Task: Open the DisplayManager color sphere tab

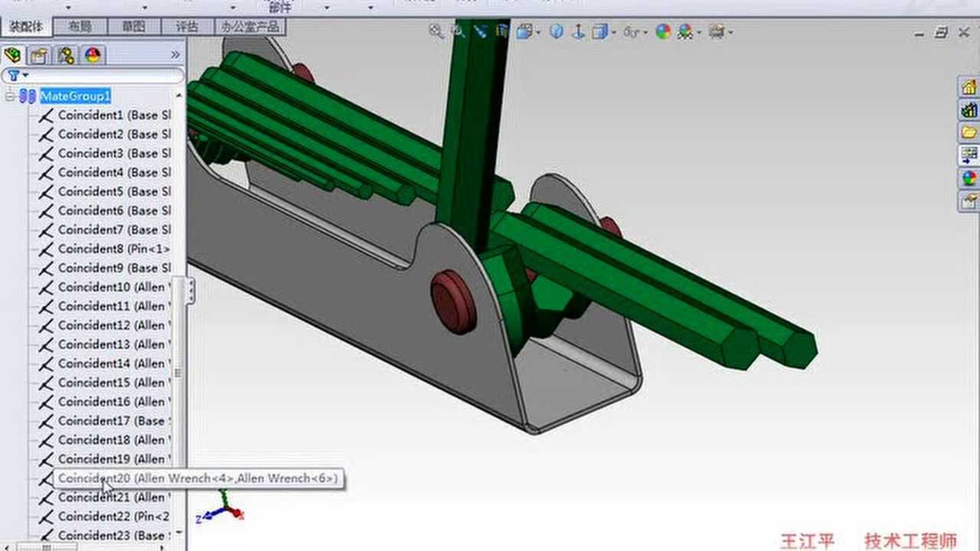Action: pyautogui.click(x=93, y=55)
